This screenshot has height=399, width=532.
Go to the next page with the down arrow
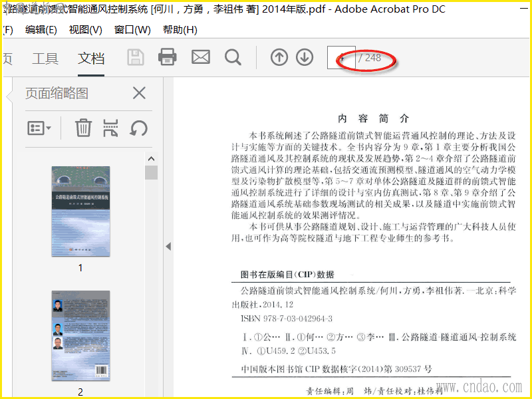click(305, 57)
